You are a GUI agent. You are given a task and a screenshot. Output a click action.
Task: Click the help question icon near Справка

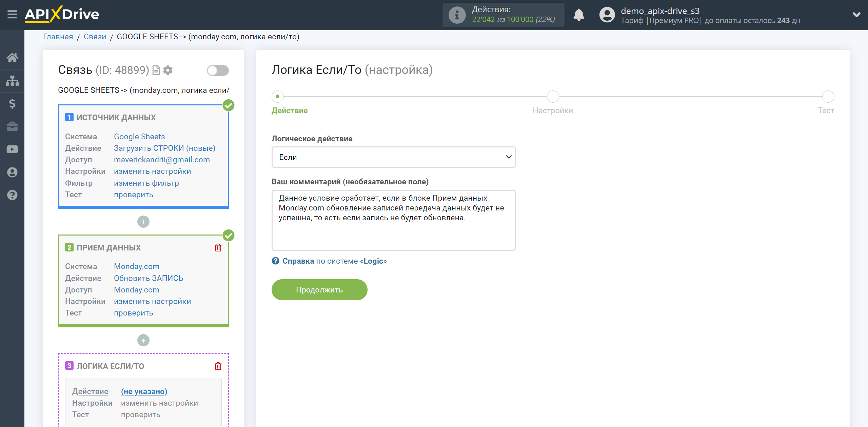pos(275,261)
